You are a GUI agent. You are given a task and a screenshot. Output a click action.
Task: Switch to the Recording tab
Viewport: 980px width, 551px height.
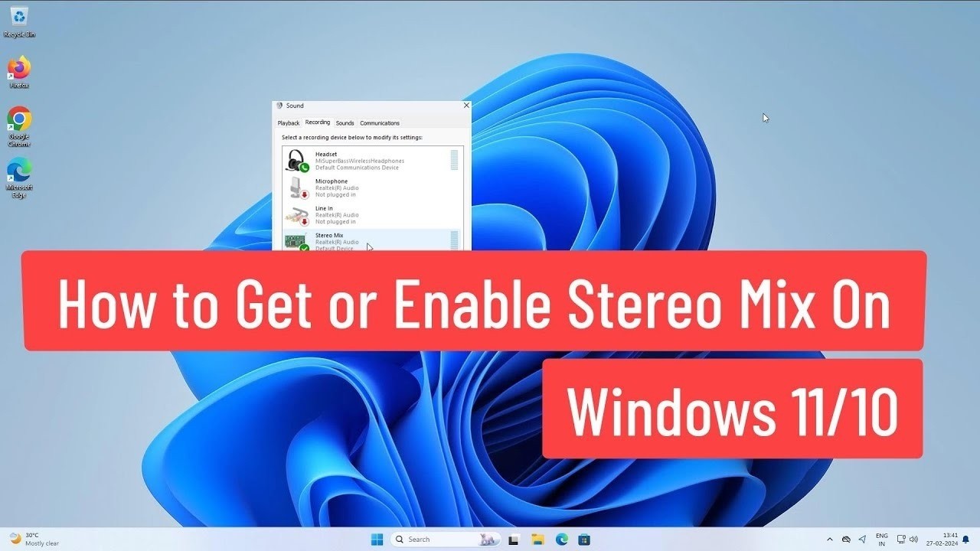coord(317,122)
